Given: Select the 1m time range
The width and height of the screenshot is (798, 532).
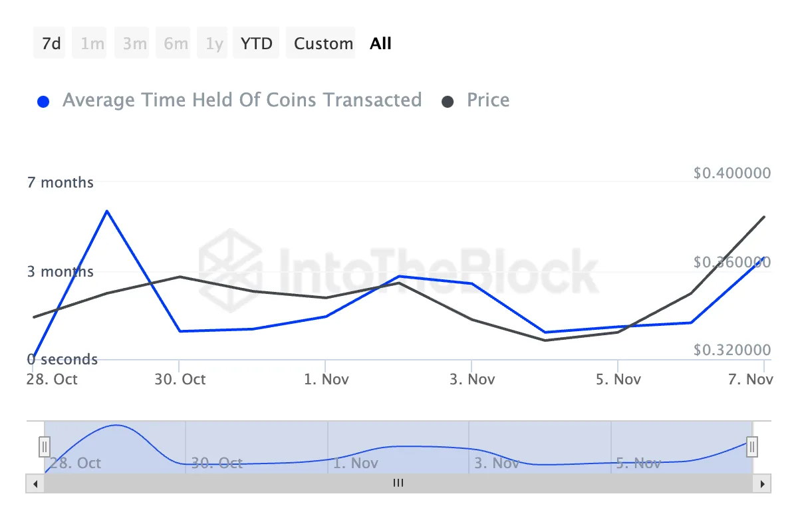Looking at the screenshot, I should [x=92, y=44].
